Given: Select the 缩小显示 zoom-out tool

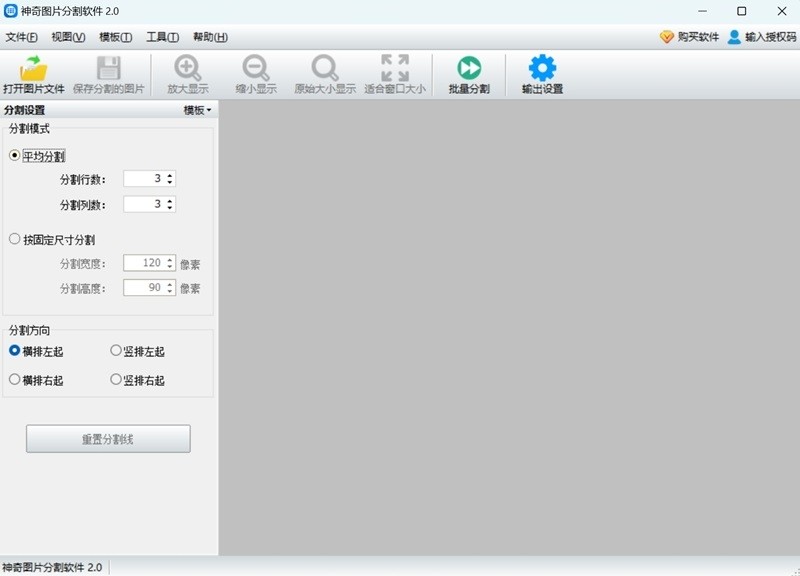Looking at the screenshot, I should (256, 74).
